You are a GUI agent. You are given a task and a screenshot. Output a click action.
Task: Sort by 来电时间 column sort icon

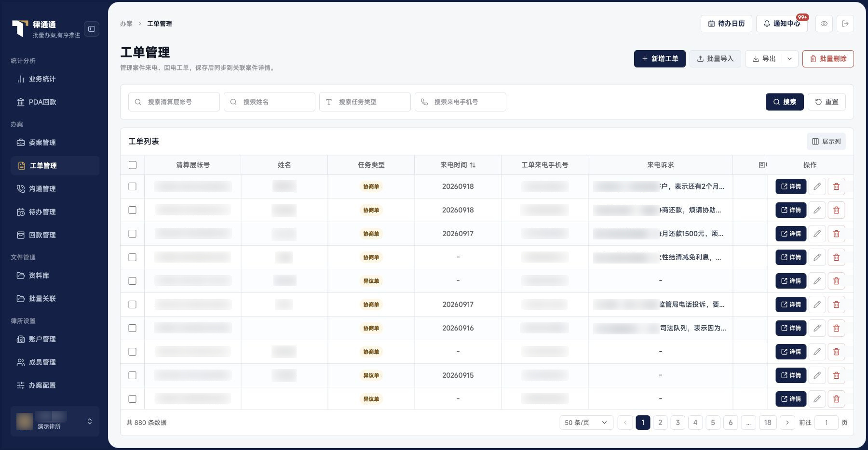pos(473,165)
